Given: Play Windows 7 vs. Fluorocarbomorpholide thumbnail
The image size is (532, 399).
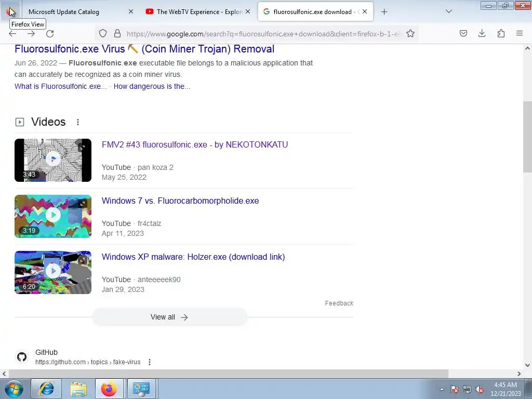Looking at the screenshot, I should tap(53, 216).
